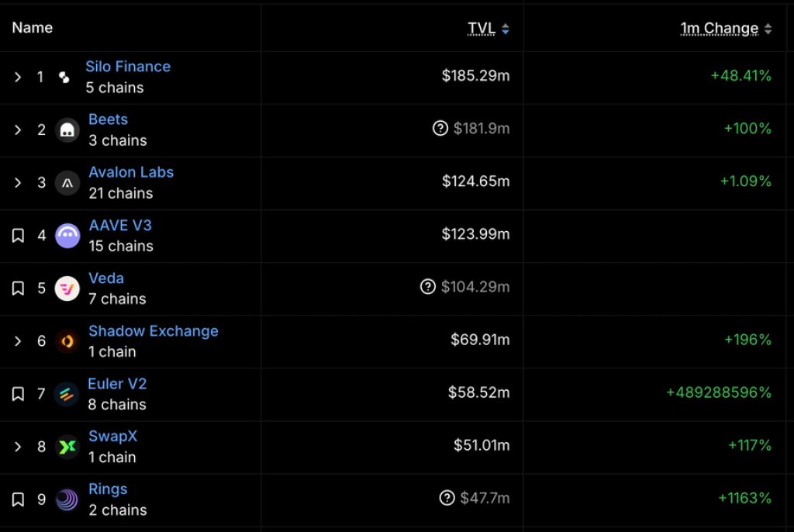Bookmark the Veda protocol row
The image size is (794, 532).
(x=18, y=288)
